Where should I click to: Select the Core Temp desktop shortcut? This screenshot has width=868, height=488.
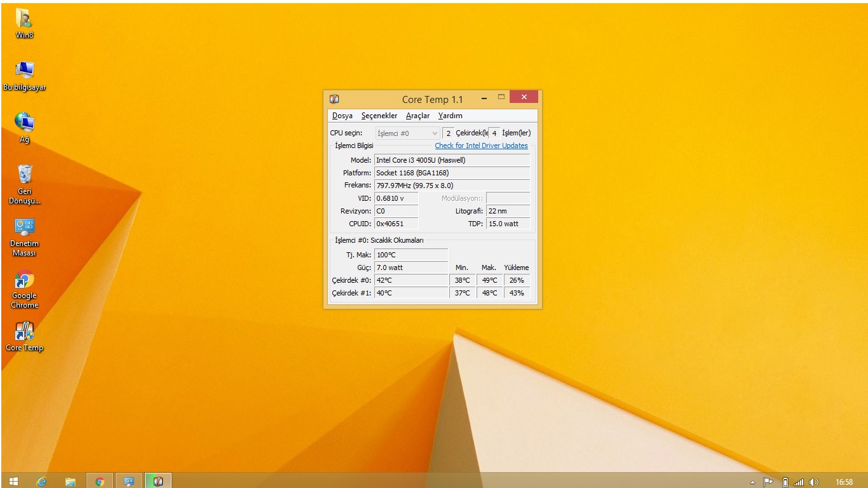click(24, 332)
